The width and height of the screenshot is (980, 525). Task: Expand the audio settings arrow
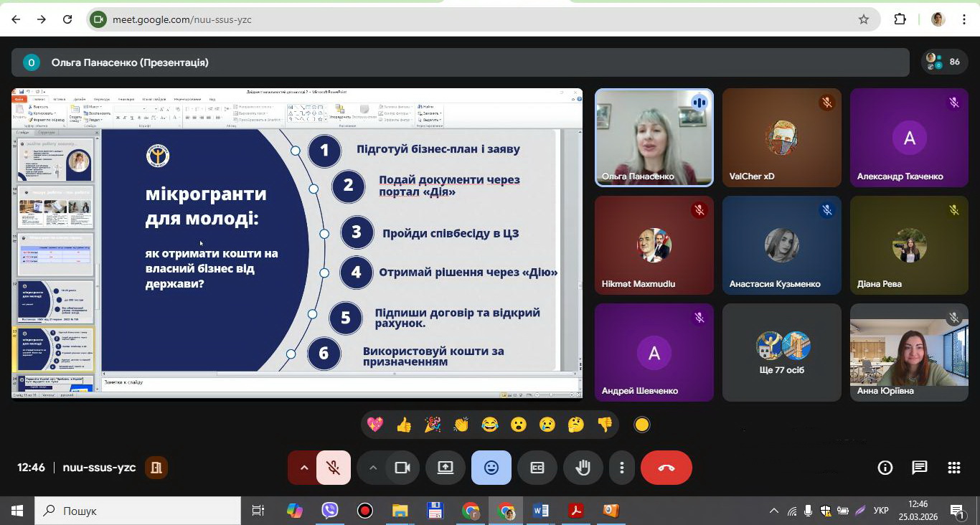pyautogui.click(x=303, y=468)
